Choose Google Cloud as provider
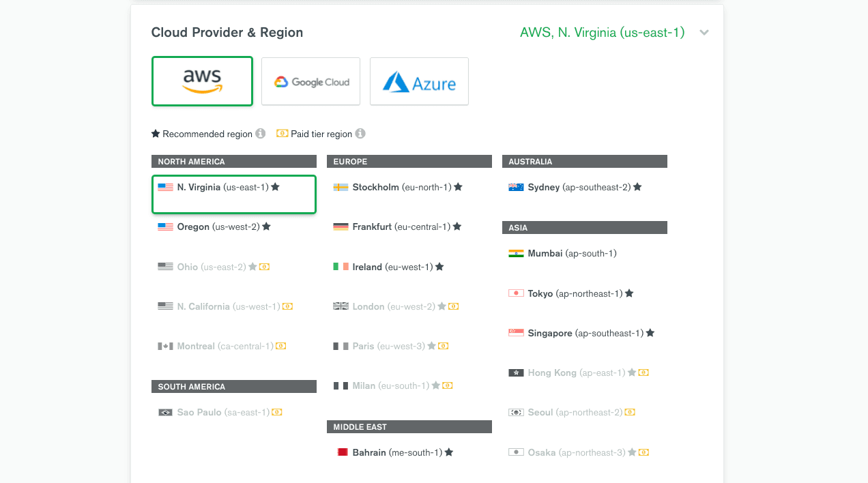Image resolution: width=868 pixels, height=483 pixels. 310,81
